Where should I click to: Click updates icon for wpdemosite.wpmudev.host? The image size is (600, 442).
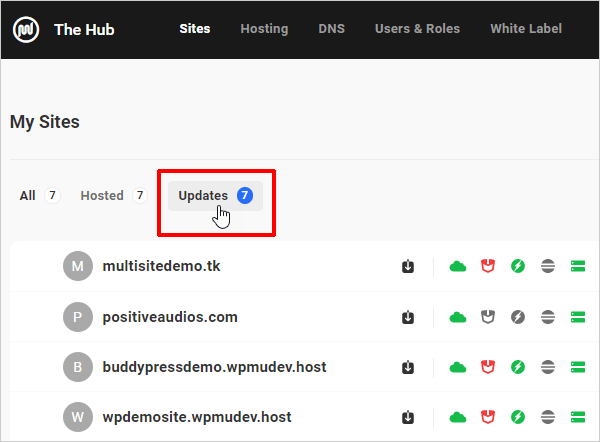pos(408,417)
